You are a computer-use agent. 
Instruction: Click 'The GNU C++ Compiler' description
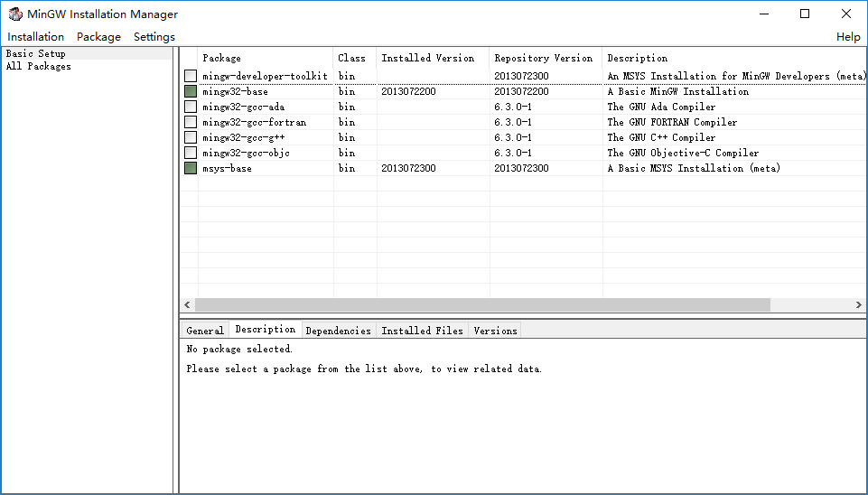click(x=661, y=137)
